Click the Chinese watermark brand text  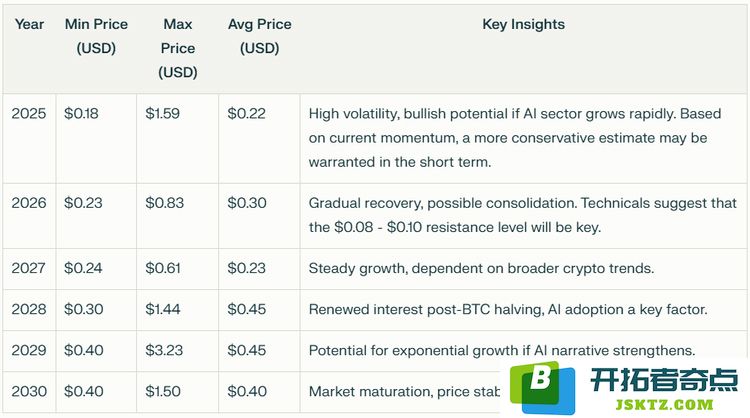(x=664, y=380)
